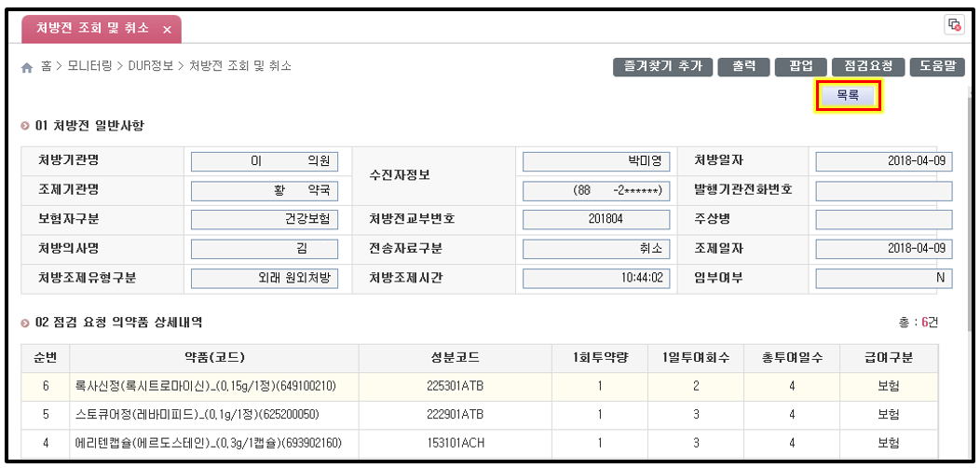Image resolution: width=980 pixels, height=468 pixels.
Task: Open the 팝업 button
Action: point(800,66)
